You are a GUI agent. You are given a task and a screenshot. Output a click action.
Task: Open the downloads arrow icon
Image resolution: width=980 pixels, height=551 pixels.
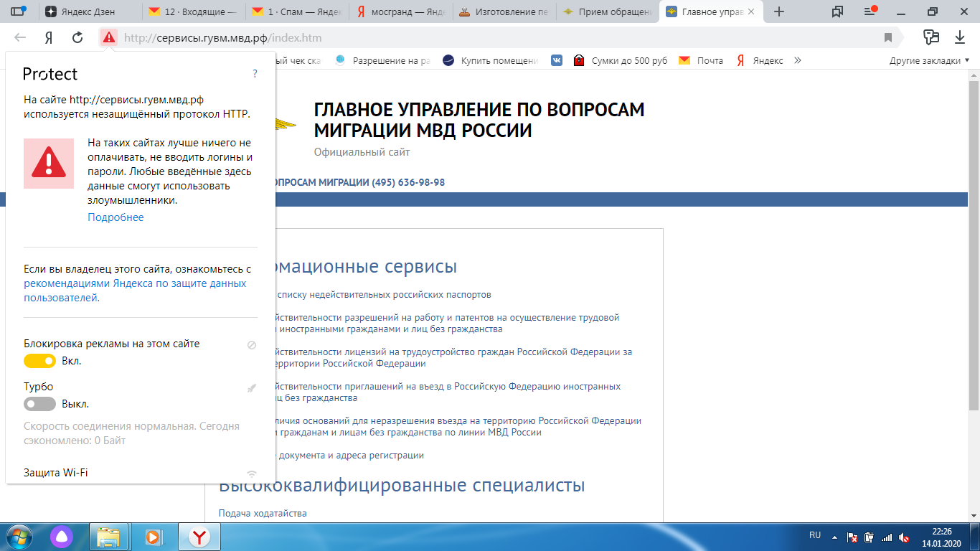[x=959, y=37]
